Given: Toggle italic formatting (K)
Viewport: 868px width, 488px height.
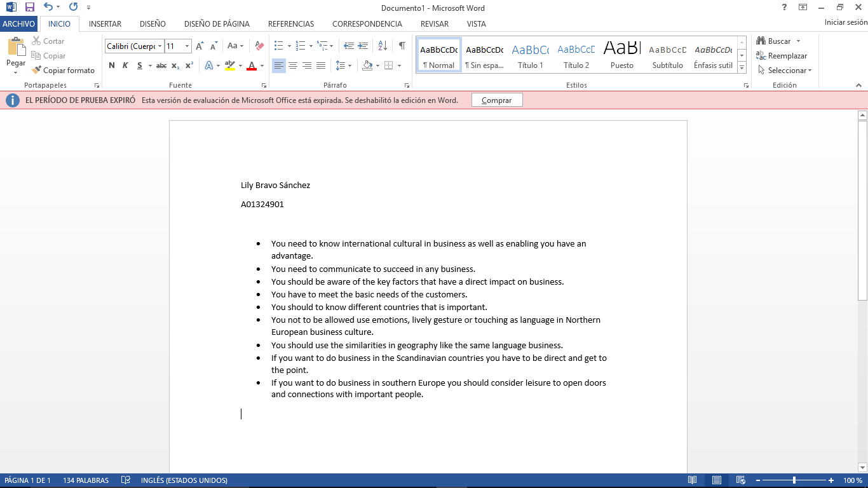Looking at the screenshot, I should [x=125, y=65].
